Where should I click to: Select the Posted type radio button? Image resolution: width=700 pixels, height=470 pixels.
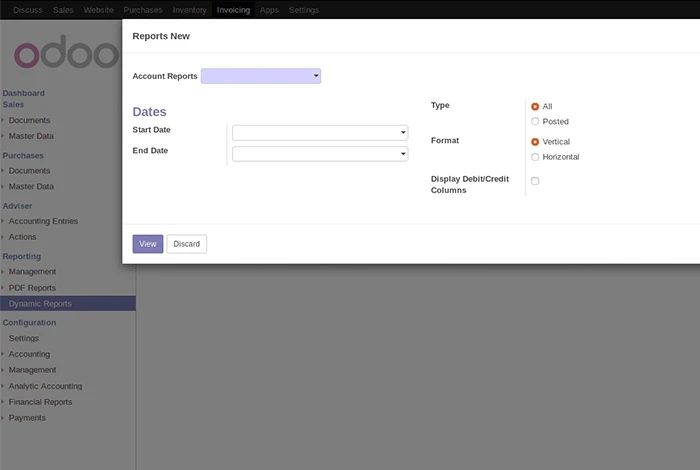coord(535,121)
